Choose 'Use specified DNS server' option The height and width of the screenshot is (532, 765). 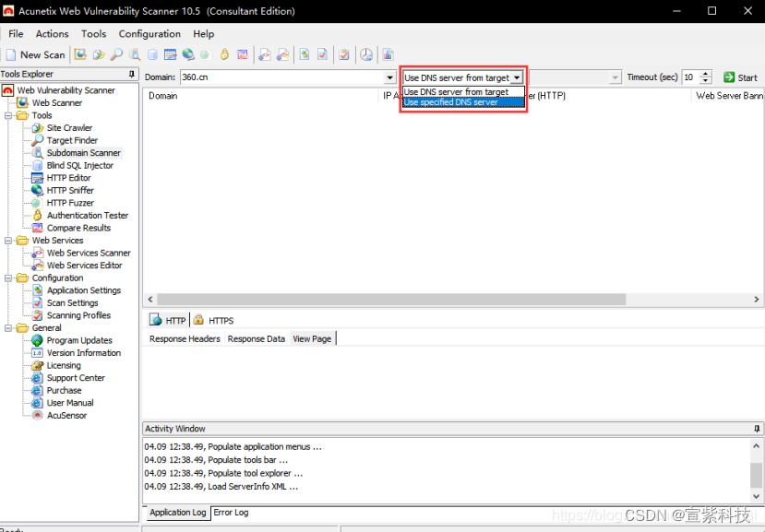coord(463,102)
